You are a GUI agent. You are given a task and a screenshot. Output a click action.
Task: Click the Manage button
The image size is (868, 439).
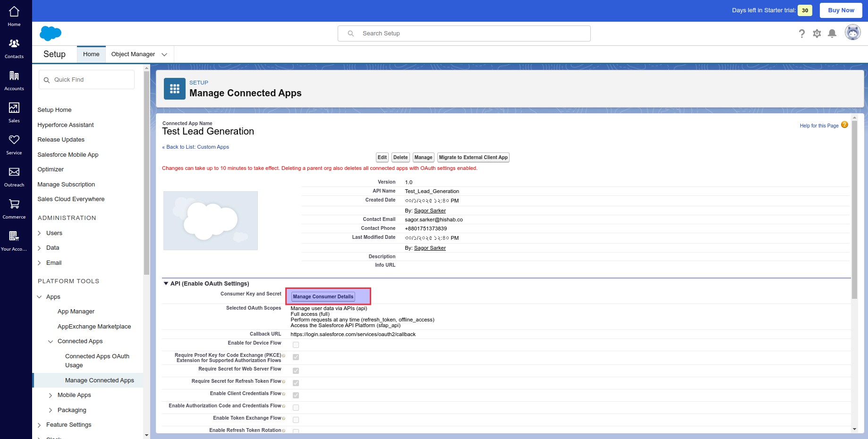click(423, 158)
